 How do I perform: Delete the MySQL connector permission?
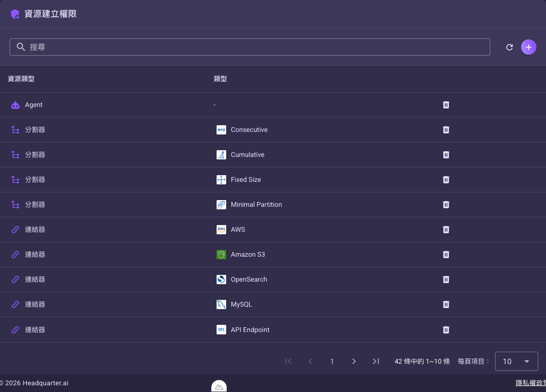(446, 304)
